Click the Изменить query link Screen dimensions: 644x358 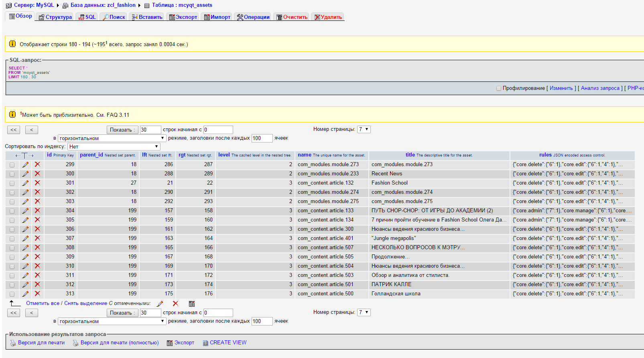tap(561, 88)
